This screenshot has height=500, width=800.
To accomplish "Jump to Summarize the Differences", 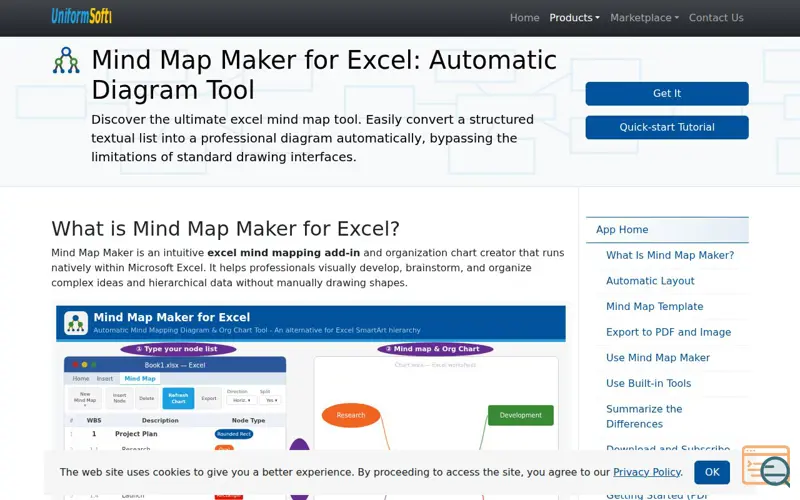I will (644, 416).
